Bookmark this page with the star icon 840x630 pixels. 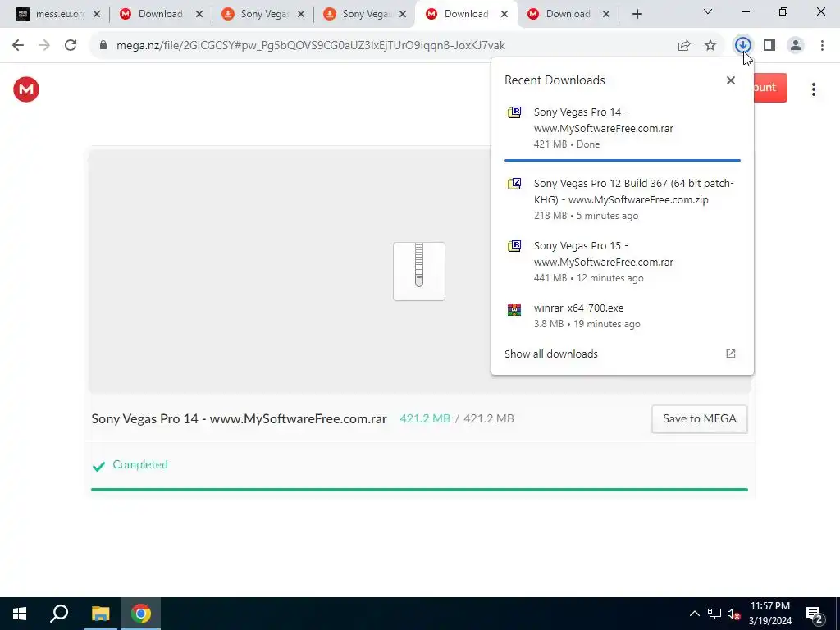(x=710, y=46)
